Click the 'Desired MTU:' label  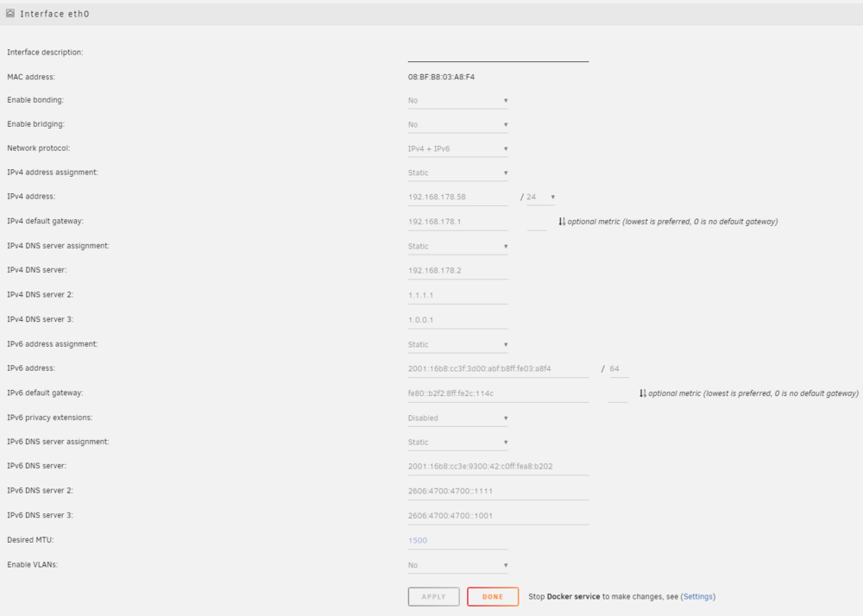[30, 540]
